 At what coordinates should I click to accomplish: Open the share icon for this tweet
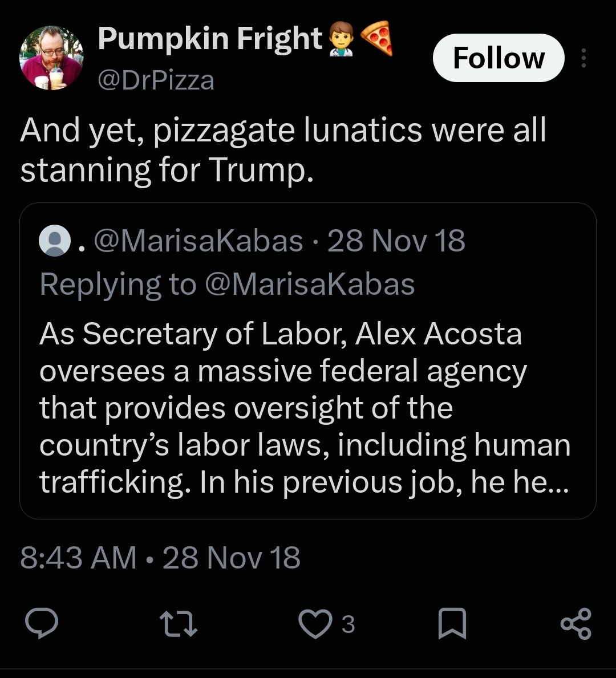576,623
